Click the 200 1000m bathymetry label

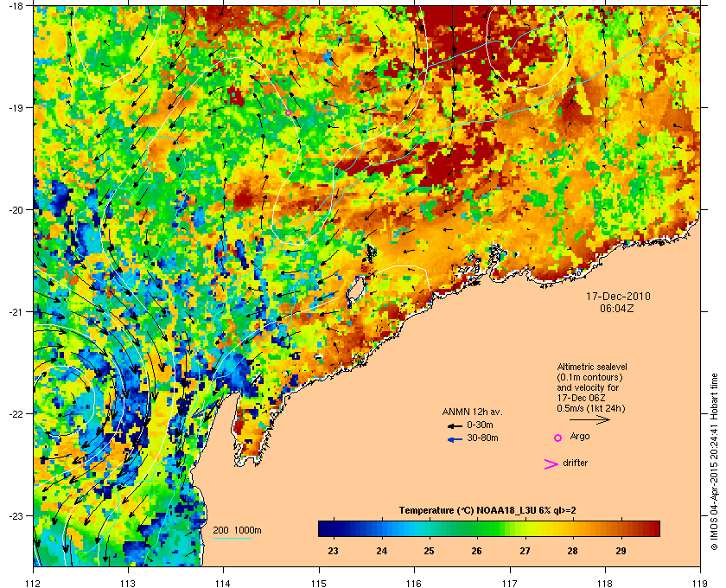237,531
